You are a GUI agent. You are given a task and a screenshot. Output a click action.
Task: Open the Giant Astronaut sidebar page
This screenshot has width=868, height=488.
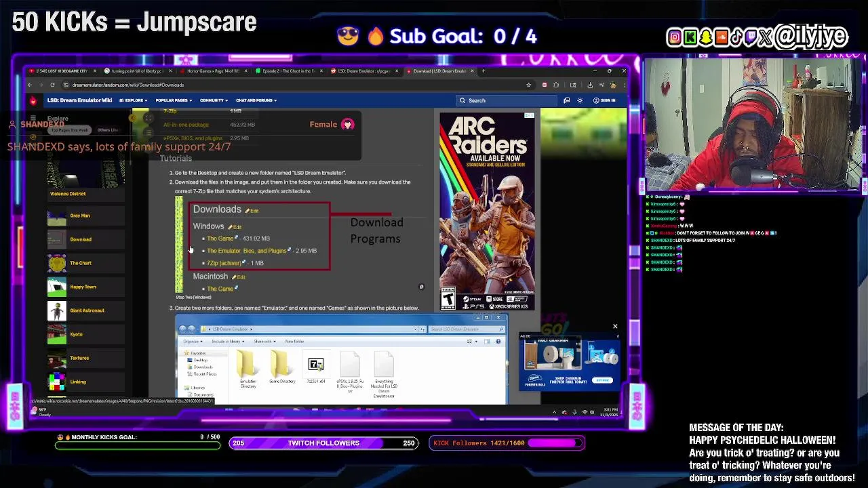[x=87, y=310]
